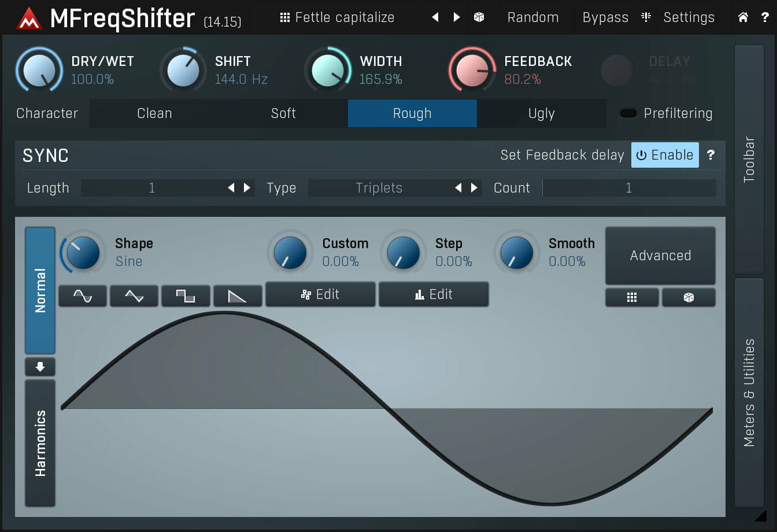This screenshot has width=777, height=532.
Task: Turn the Feedback knob
Action: (x=472, y=69)
